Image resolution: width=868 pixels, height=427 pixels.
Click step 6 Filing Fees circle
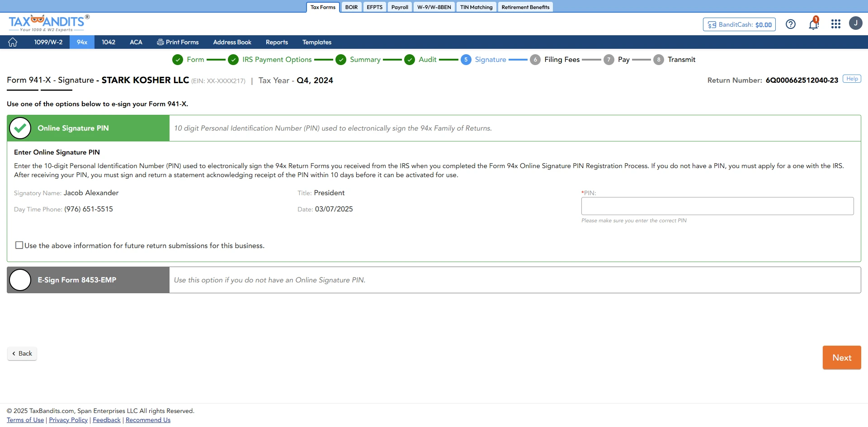click(535, 60)
